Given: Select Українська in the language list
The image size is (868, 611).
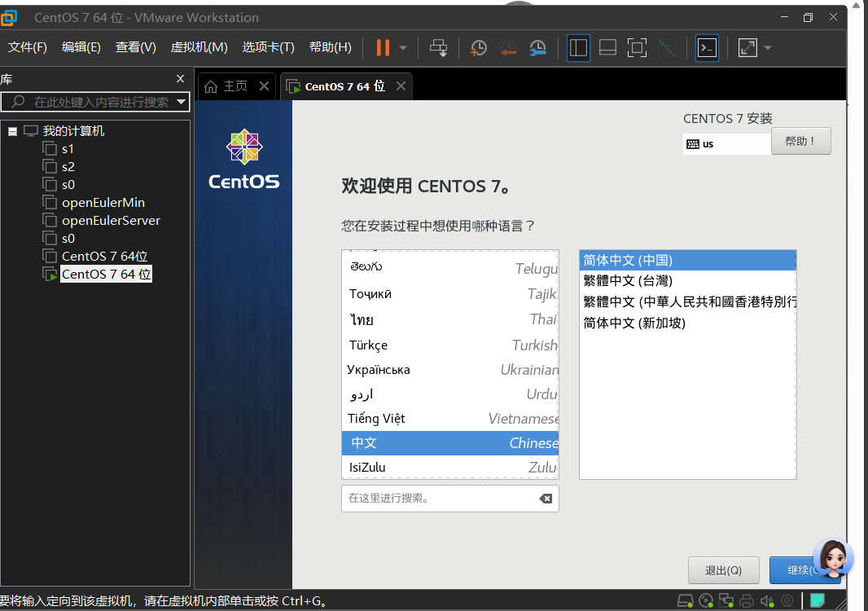Looking at the screenshot, I should pyautogui.click(x=450, y=370).
